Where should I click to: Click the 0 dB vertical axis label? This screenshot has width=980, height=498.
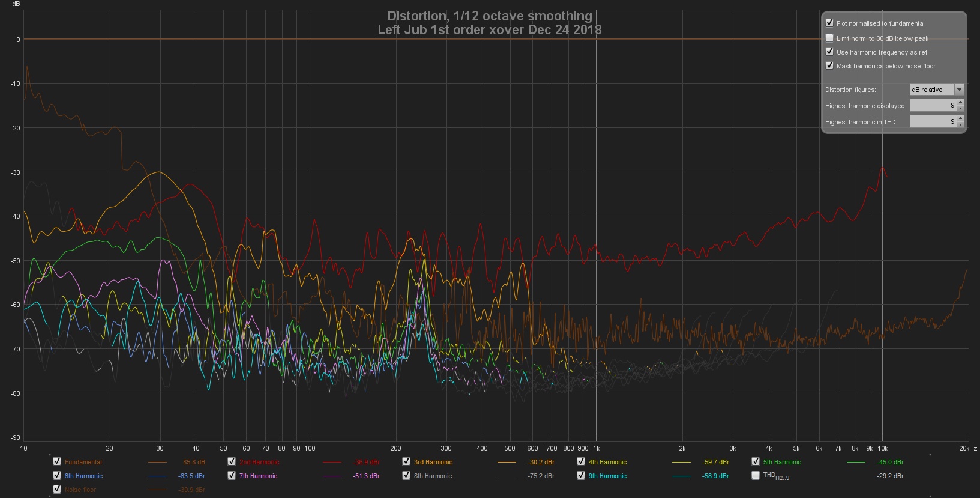18,40
